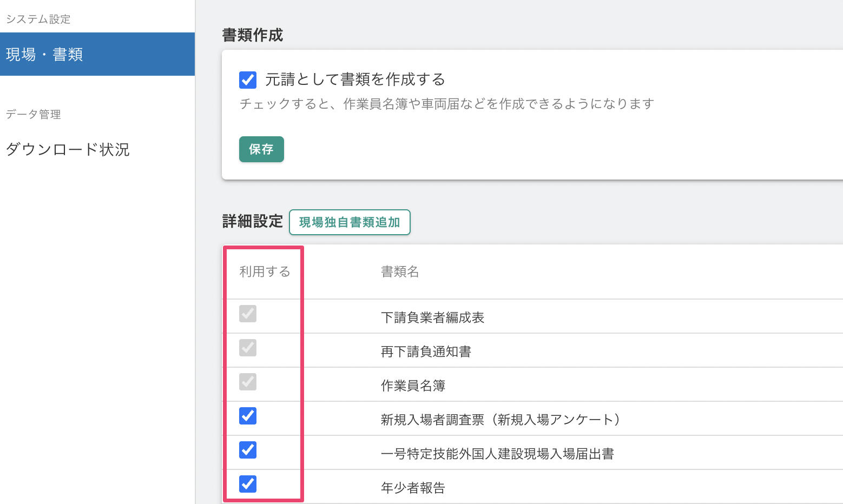Click the 年少者報告 document name text
Screen dimensions: 843x504
pos(413,488)
